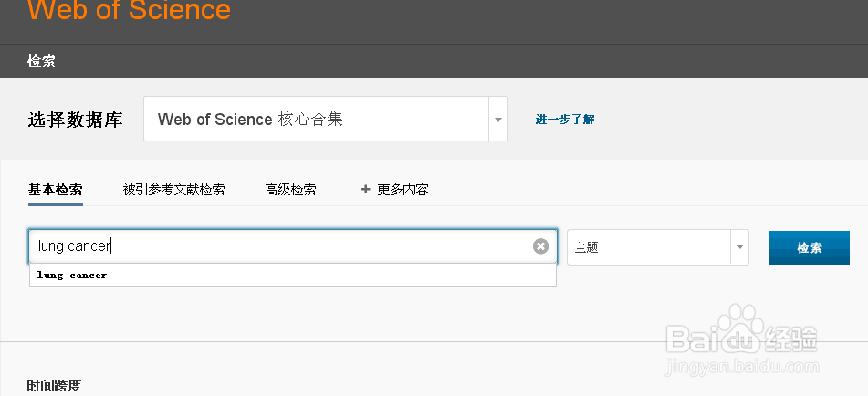Image resolution: width=868 pixels, height=396 pixels.
Task: Open the database selection dropdown arrow
Action: click(x=498, y=119)
